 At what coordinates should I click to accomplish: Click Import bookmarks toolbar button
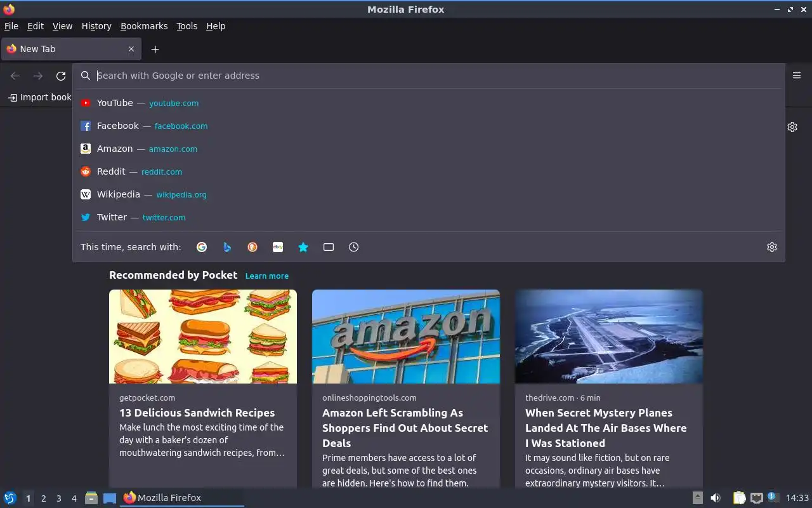[40, 97]
